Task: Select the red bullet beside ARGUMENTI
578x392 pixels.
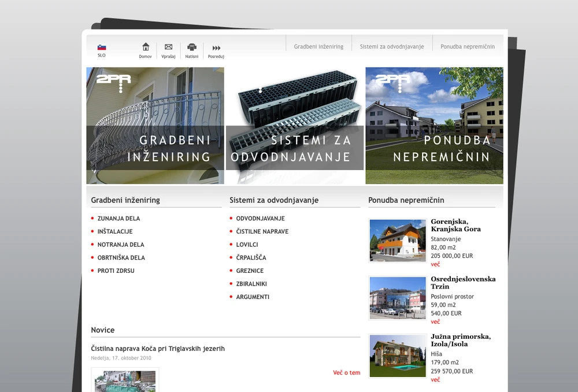Action: click(230, 297)
